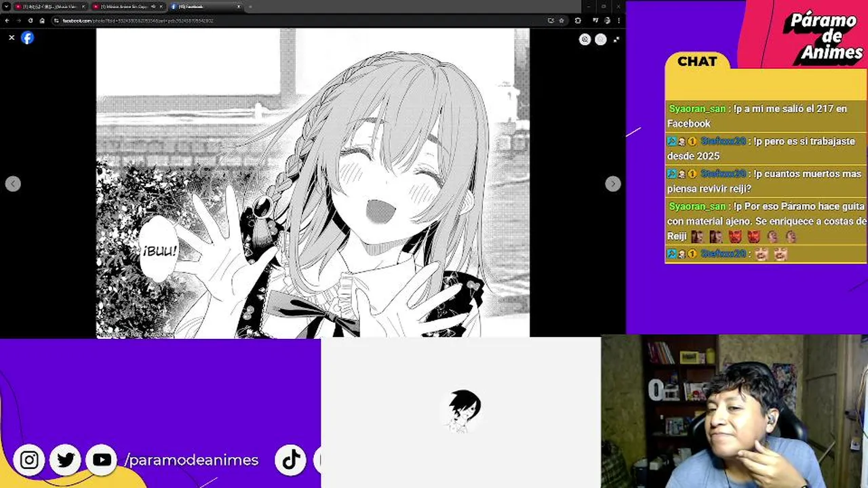
Task: Click the Instagram icon in overlay
Action: 29,460
